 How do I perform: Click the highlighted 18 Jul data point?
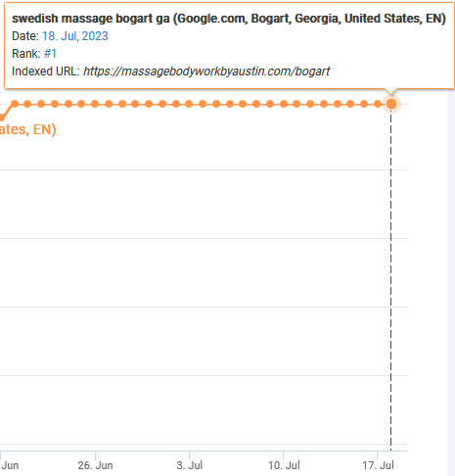pos(391,104)
